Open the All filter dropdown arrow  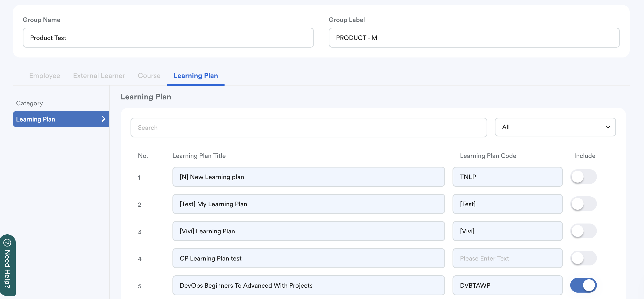click(607, 127)
